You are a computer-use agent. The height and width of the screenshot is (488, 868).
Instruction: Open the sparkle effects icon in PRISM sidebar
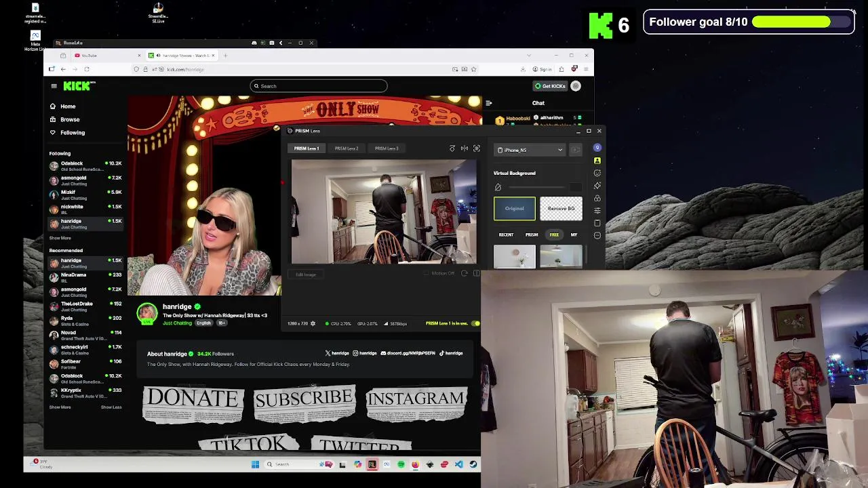(597, 186)
